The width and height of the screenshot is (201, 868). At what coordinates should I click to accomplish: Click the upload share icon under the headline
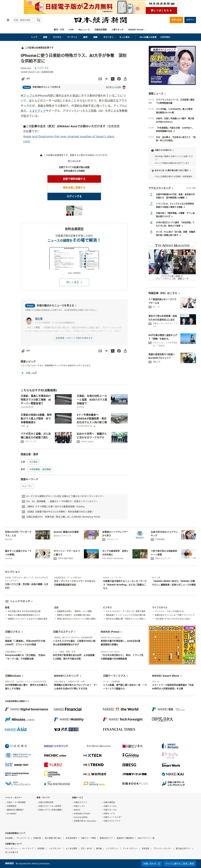pos(125,79)
